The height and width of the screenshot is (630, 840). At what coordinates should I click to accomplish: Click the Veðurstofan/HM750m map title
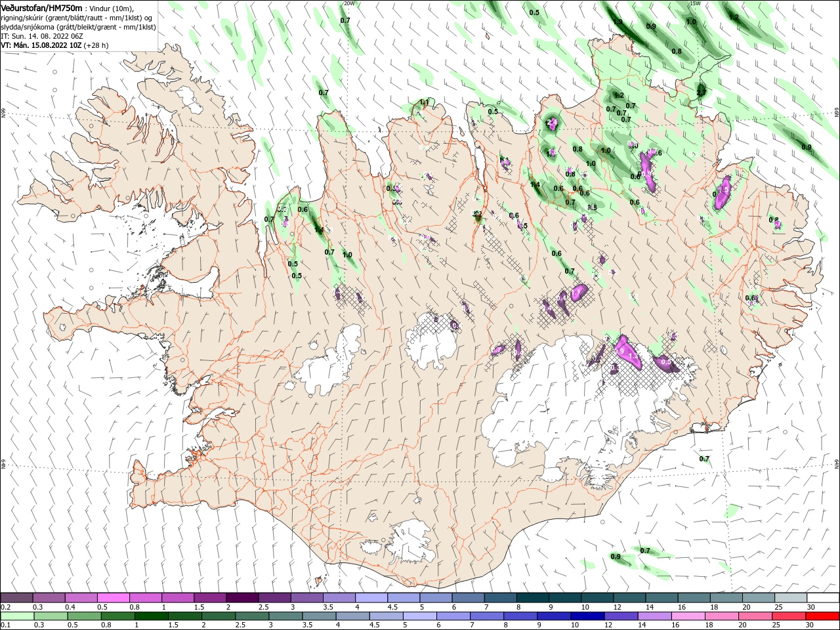[x=41, y=7]
